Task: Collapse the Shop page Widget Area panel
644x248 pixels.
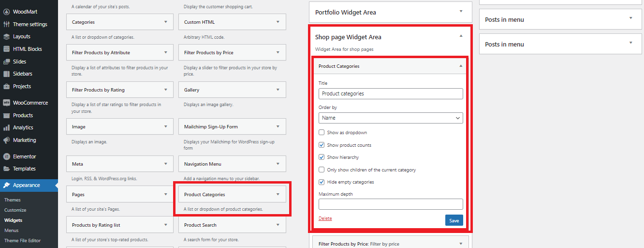Action: coord(461,36)
